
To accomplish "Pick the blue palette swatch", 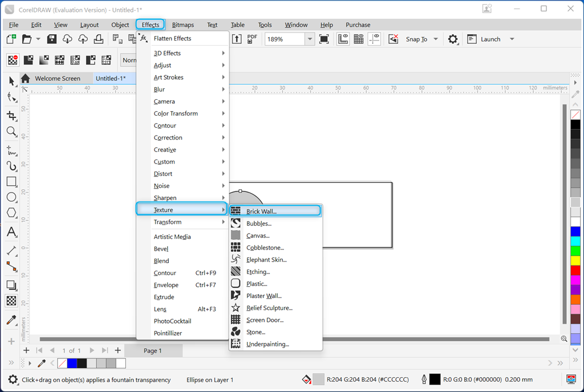I will pos(575,231).
